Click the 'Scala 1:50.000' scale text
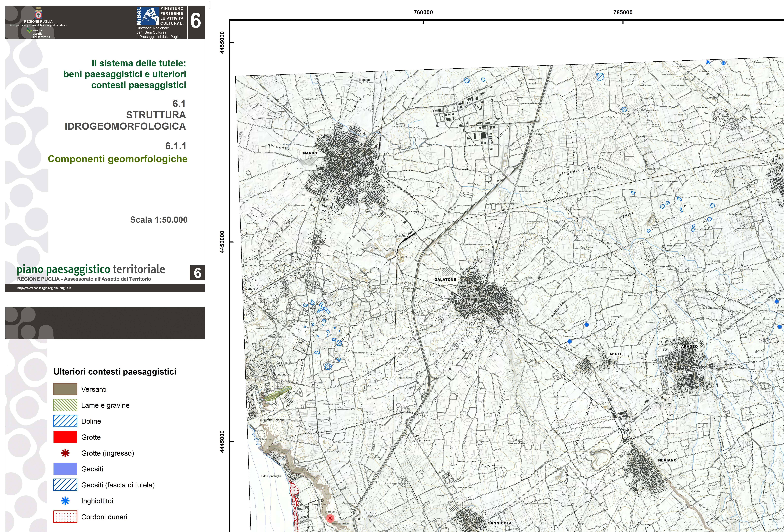The height and width of the screenshot is (532, 784). tap(159, 220)
